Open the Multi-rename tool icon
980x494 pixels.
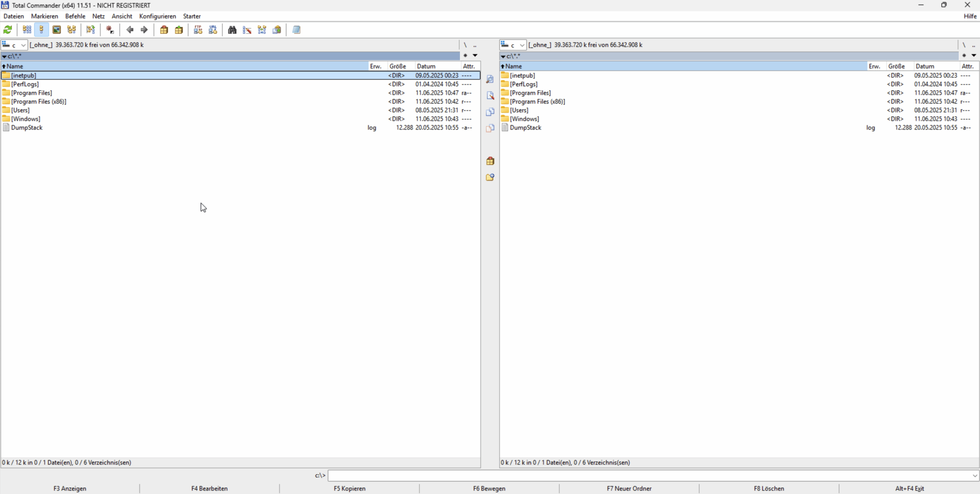coord(247,30)
